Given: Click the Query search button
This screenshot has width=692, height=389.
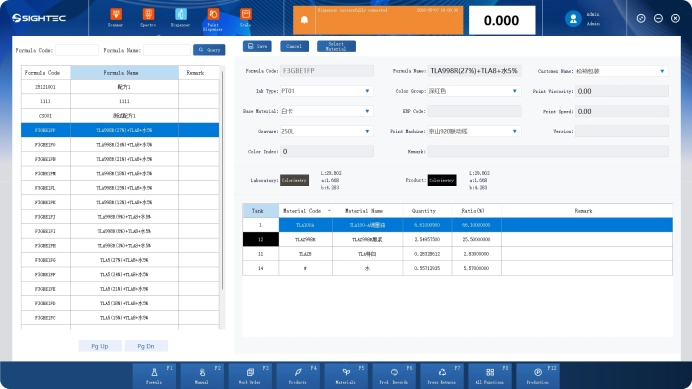Looking at the screenshot, I should 209,50.
